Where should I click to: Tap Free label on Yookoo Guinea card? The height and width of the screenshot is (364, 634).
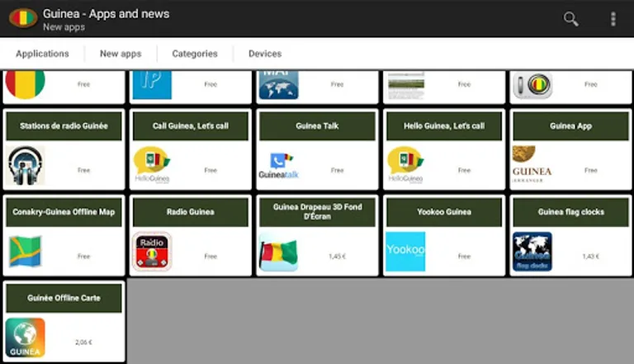click(464, 257)
